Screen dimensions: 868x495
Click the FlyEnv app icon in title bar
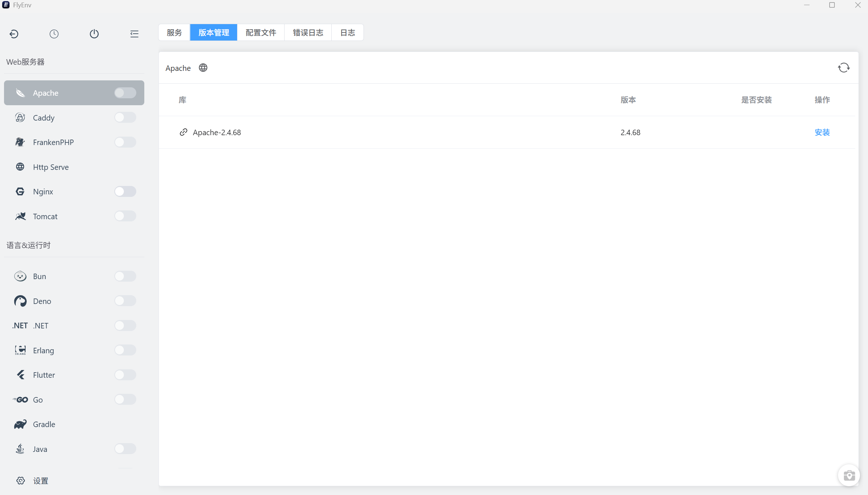pos(6,5)
